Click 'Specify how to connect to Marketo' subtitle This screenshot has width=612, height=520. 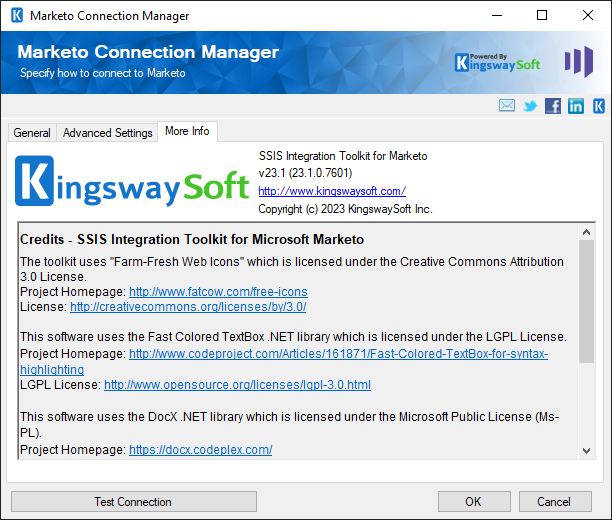103,73
